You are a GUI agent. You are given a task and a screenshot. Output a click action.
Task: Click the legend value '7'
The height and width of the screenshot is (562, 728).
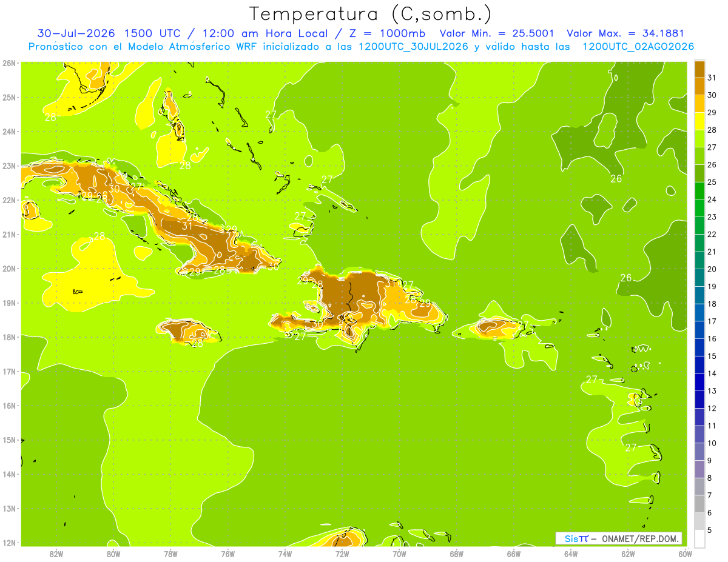pyautogui.click(x=710, y=495)
